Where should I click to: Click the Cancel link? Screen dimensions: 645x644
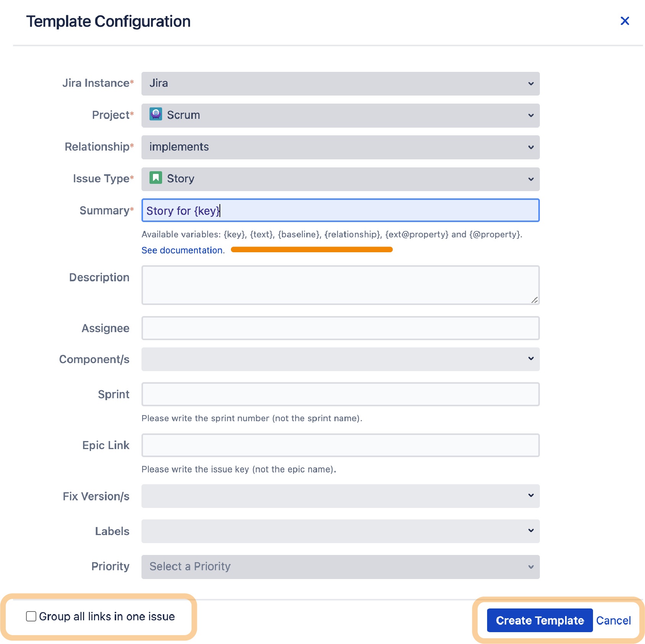[x=613, y=620]
